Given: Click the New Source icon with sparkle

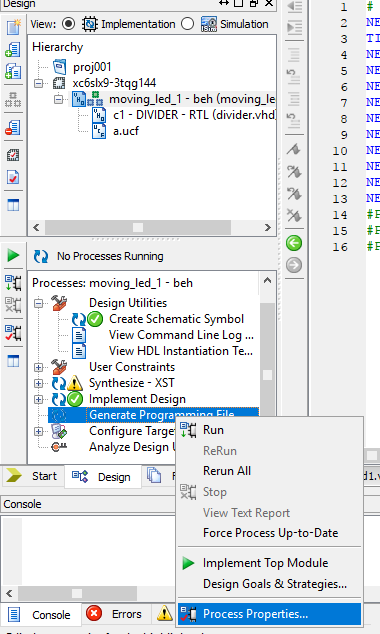Looking at the screenshot, I should click(x=13, y=27).
